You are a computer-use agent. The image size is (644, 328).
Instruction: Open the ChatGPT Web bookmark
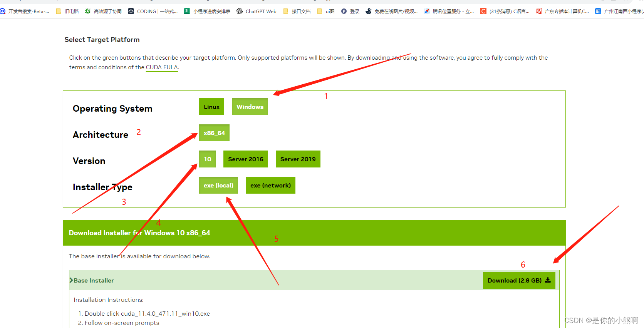(257, 12)
